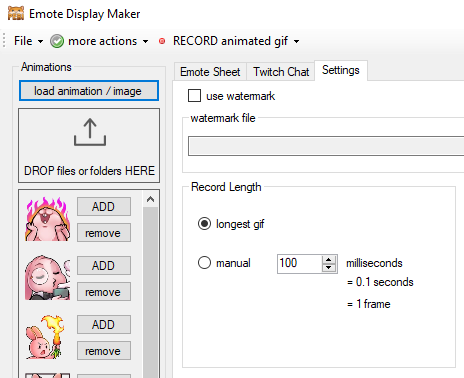Select the manual record length option
The width and height of the screenshot is (464, 378).
point(204,263)
